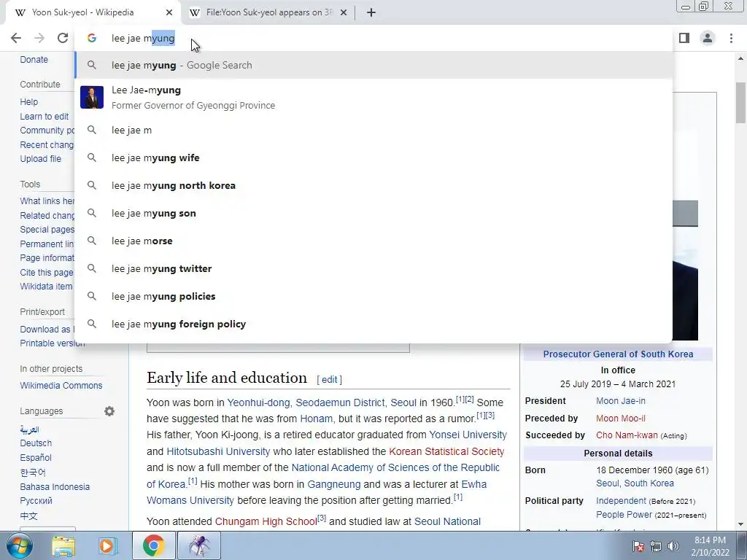Open the media player taskbar icon
This screenshot has width=747, height=560.
tap(107, 545)
